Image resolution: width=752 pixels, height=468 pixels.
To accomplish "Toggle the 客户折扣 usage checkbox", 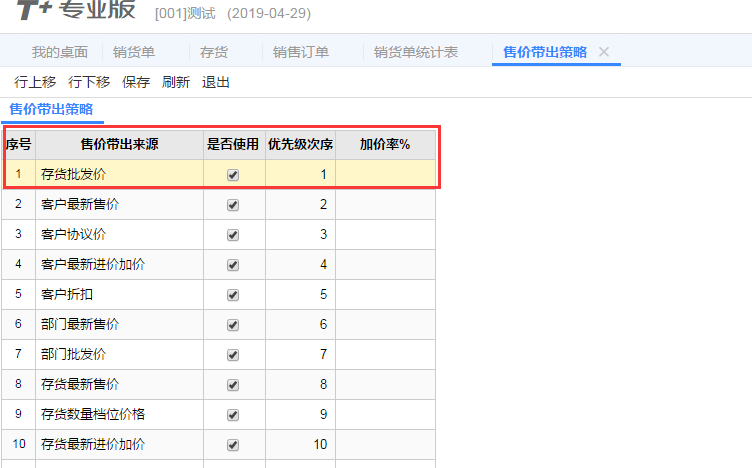I will tap(233, 294).
